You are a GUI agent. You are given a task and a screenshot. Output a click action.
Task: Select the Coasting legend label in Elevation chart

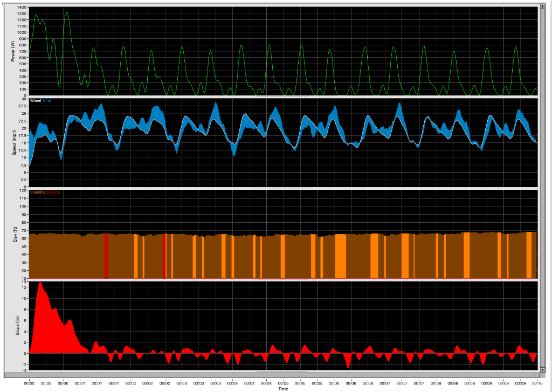[x=38, y=192]
